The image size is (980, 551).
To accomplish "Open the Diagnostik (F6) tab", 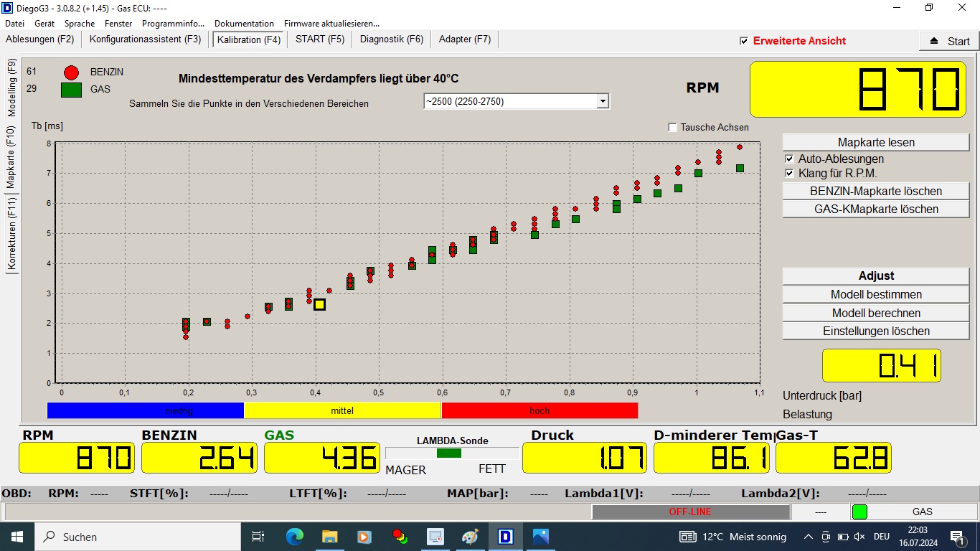I will click(392, 39).
